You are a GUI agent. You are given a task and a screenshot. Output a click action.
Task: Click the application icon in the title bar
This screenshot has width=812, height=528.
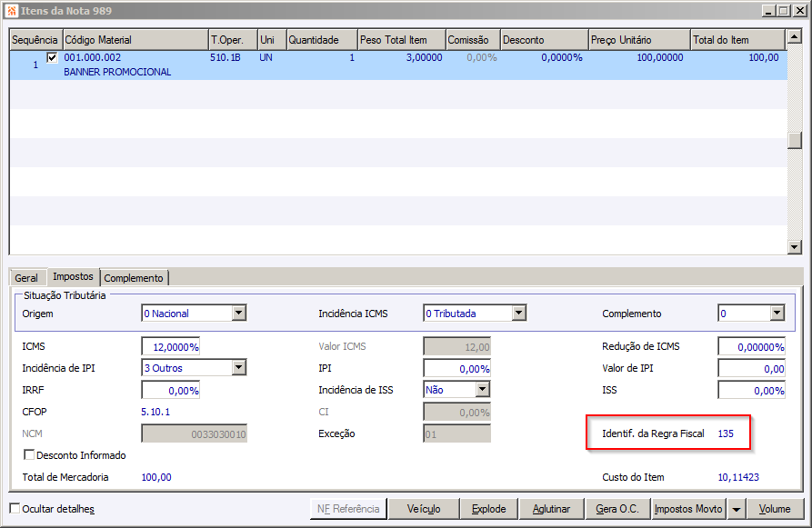tap(12, 10)
